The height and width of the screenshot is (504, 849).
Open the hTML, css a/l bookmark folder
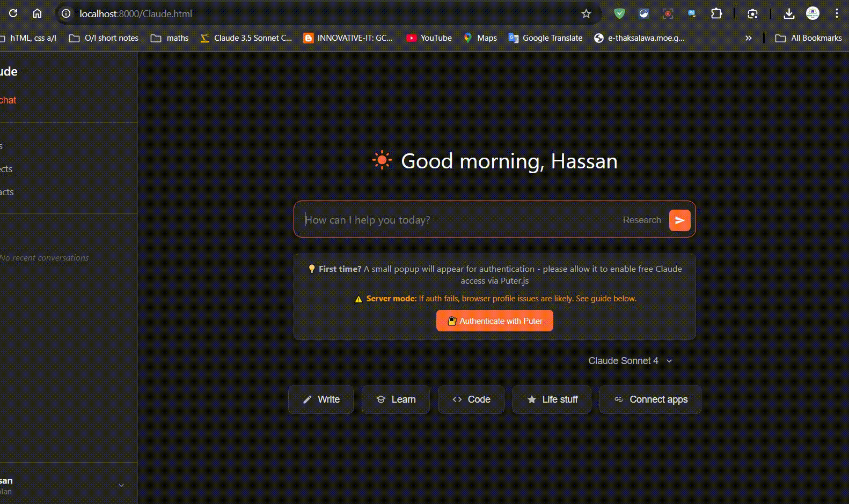click(x=28, y=38)
